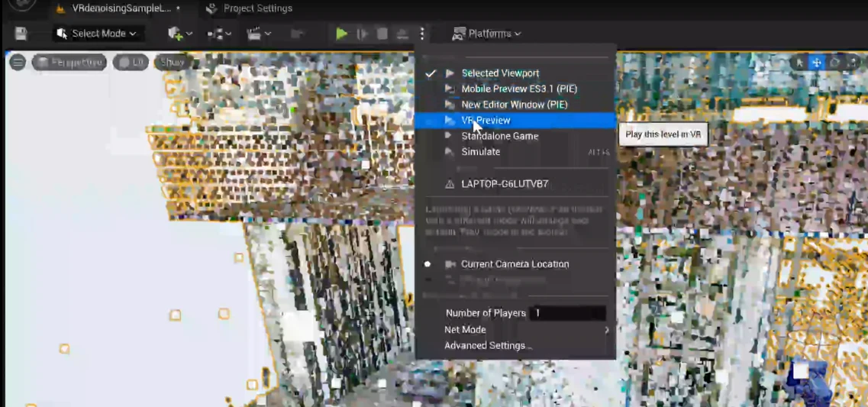
Task: Click the viewport scale tool icon
Action: (x=853, y=63)
